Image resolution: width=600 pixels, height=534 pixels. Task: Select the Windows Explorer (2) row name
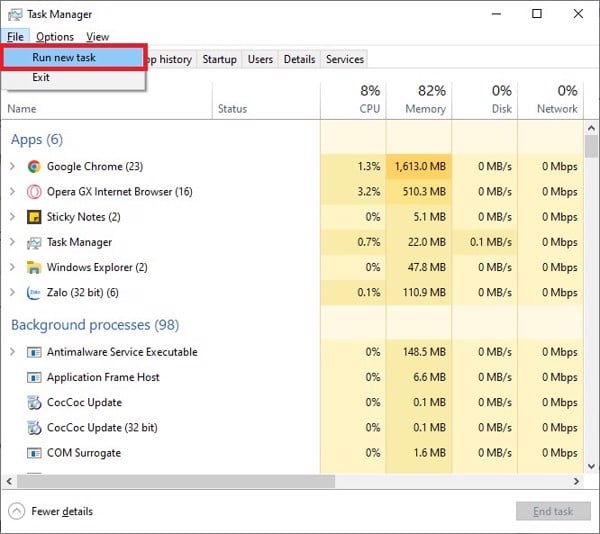pyautogui.click(x=97, y=267)
